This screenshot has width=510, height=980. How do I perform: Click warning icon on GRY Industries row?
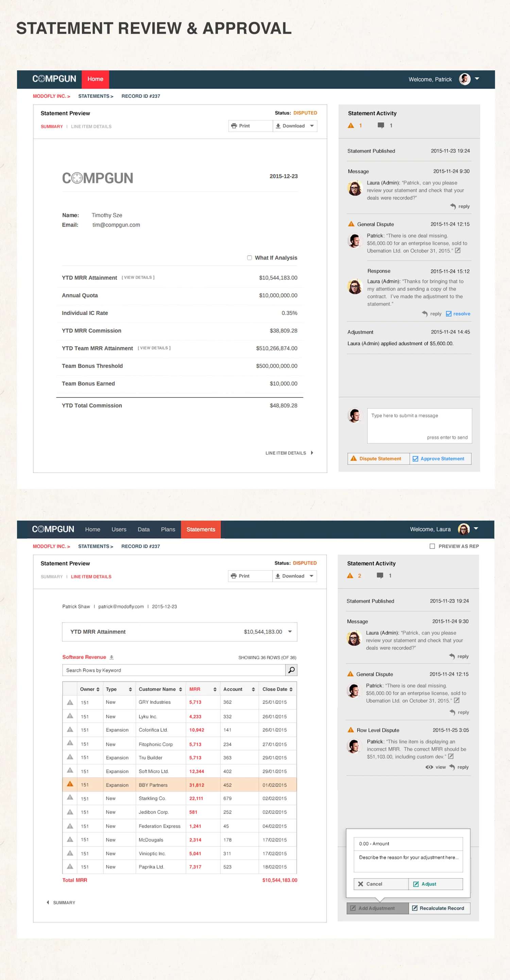[x=70, y=702]
